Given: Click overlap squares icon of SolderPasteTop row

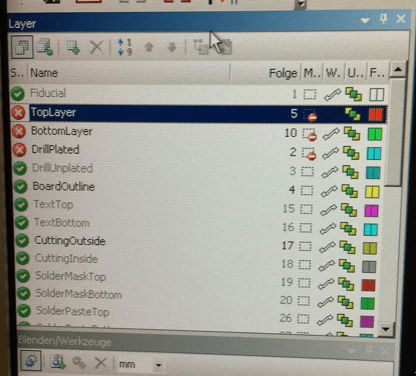Looking at the screenshot, I should click(x=345, y=320).
